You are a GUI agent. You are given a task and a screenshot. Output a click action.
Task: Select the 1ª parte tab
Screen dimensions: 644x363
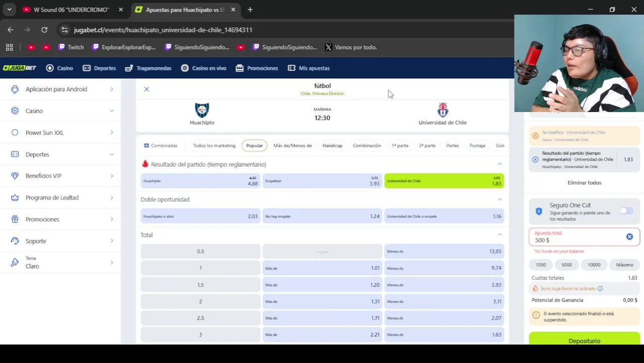400,146
